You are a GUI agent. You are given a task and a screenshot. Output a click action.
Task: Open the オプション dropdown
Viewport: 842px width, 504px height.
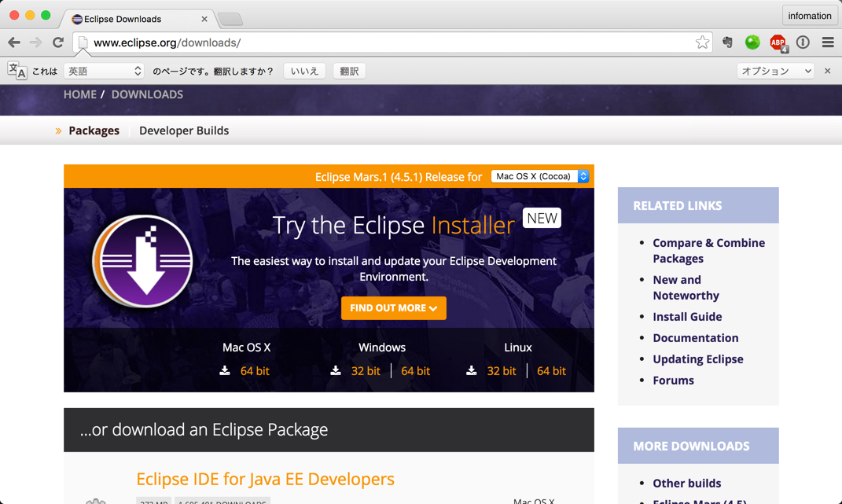(x=775, y=71)
